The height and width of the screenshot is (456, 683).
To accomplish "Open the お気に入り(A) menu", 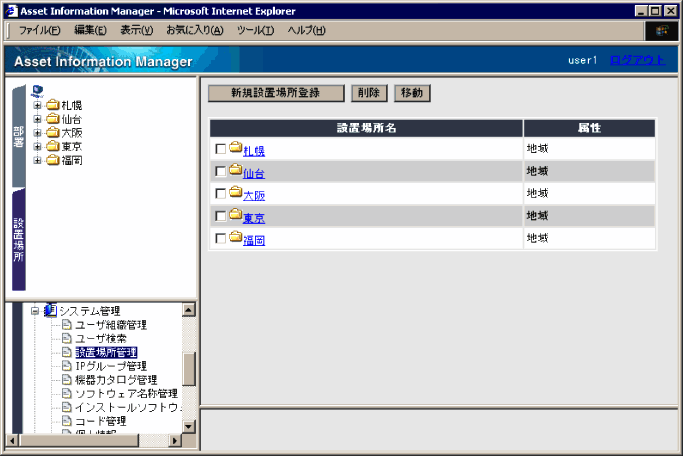I will 195,30.
